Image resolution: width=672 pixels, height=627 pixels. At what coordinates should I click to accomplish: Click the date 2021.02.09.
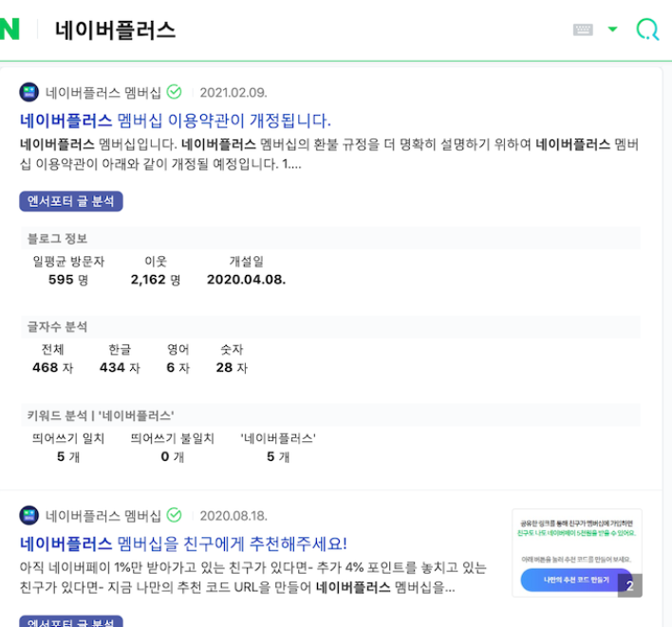[233, 93]
